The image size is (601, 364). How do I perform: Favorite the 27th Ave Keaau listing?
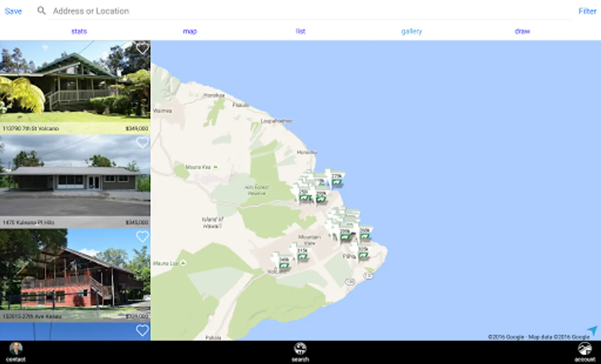(x=142, y=236)
